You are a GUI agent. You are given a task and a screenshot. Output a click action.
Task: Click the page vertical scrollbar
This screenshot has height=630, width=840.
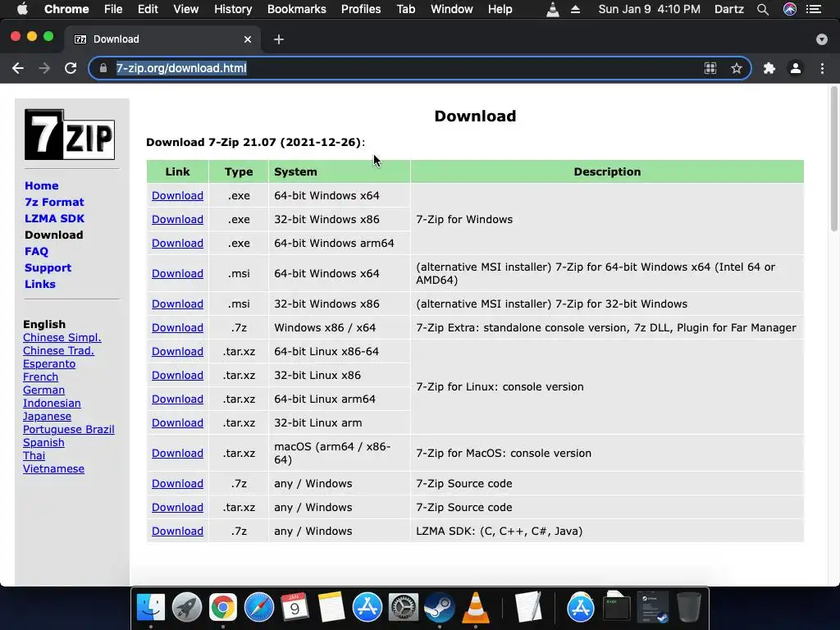833,159
